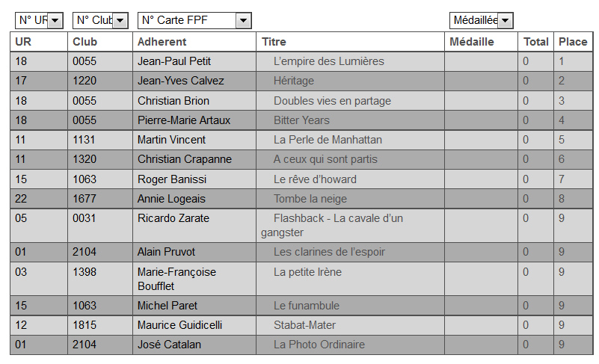Click the UR column header
599x364 pixels.
pos(23,42)
